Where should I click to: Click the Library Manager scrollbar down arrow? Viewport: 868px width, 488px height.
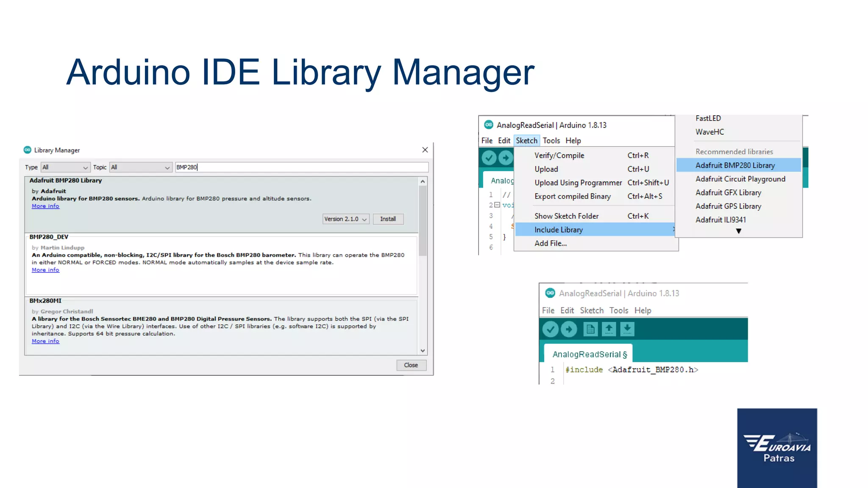coord(423,350)
